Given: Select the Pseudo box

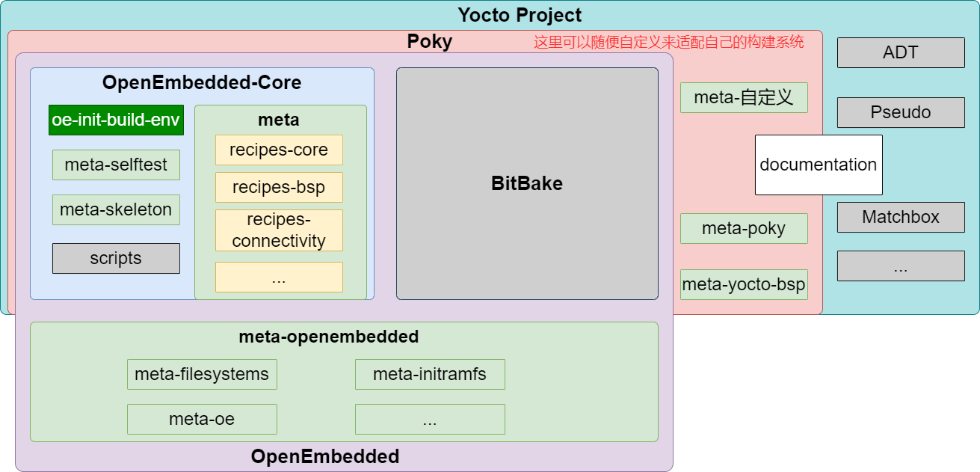Looking at the screenshot, I should 901,112.
